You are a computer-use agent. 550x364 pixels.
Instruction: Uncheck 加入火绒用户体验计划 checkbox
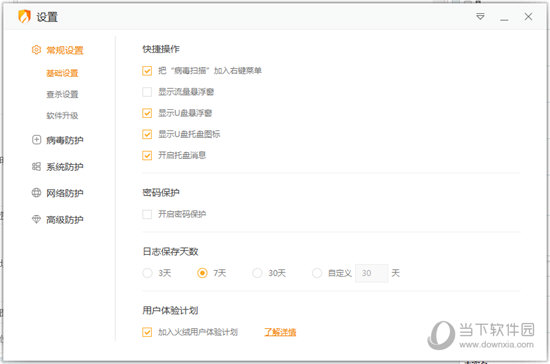pos(147,332)
